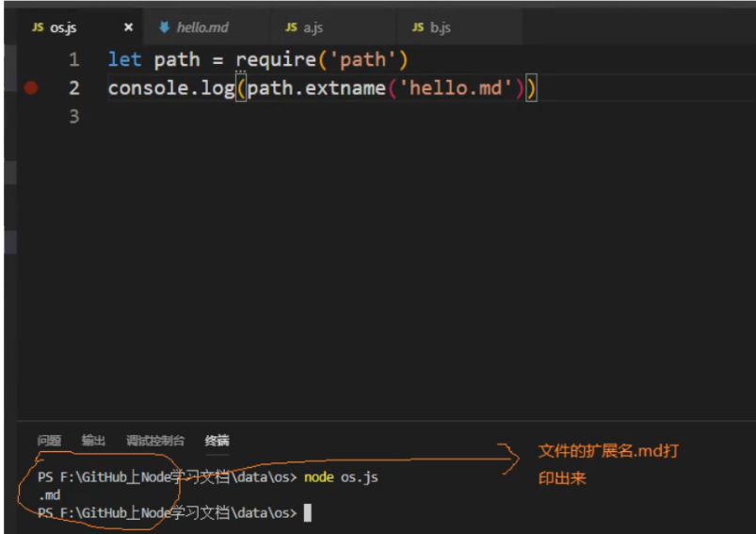The height and width of the screenshot is (534, 756).
Task: Select line number 1 in gutter
Action: coord(73,60)
